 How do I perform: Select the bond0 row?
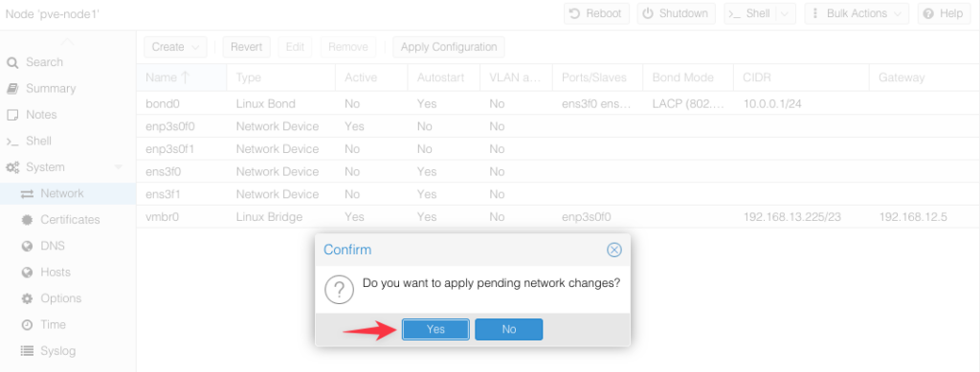point(558,103)
